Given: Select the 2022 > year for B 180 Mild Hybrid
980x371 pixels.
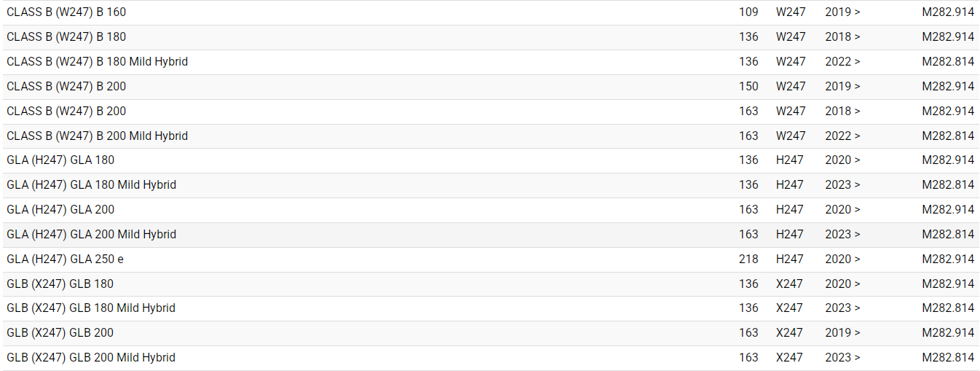Looking at the screenshot, I should (x=842, y=62).
